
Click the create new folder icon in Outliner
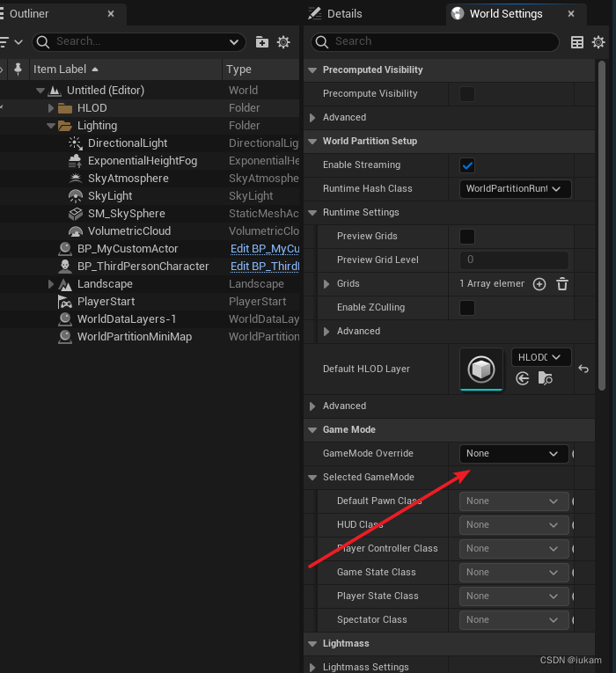[262, 42]
